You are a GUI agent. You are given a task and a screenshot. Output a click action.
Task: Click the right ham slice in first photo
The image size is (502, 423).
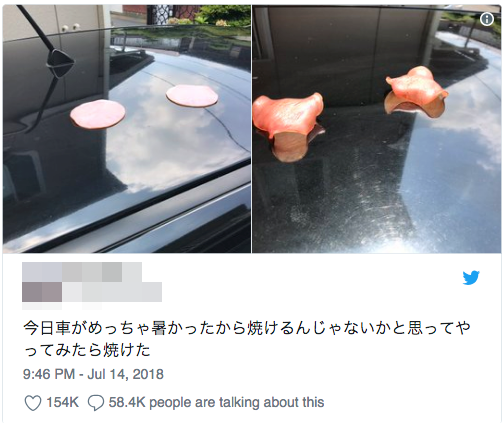[192, 96]
